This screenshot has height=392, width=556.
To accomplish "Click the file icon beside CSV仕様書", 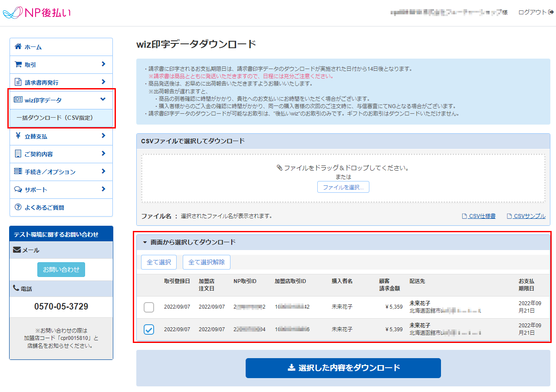I will (x=464, y=216).
